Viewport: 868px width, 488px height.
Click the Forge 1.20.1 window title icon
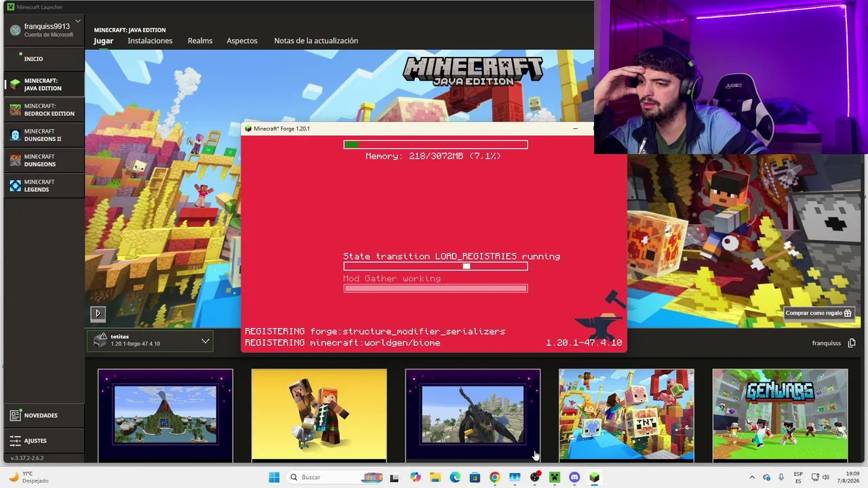(248, 129)
